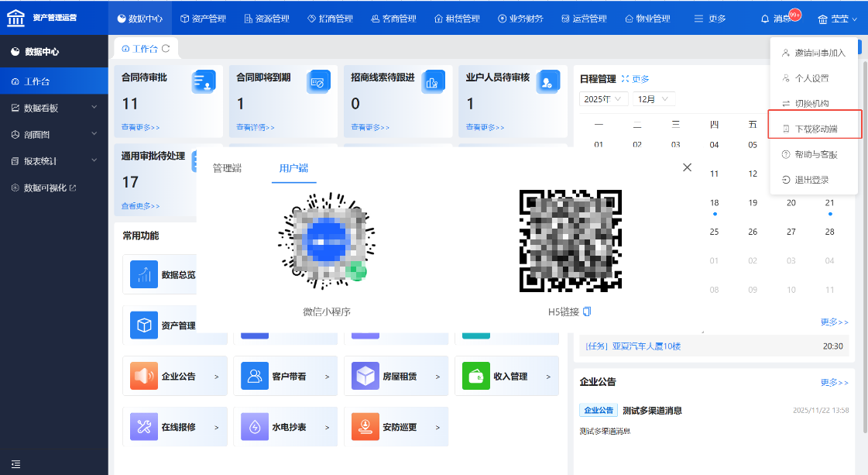Select date 19 in the calendar

(x=753, y=203)
